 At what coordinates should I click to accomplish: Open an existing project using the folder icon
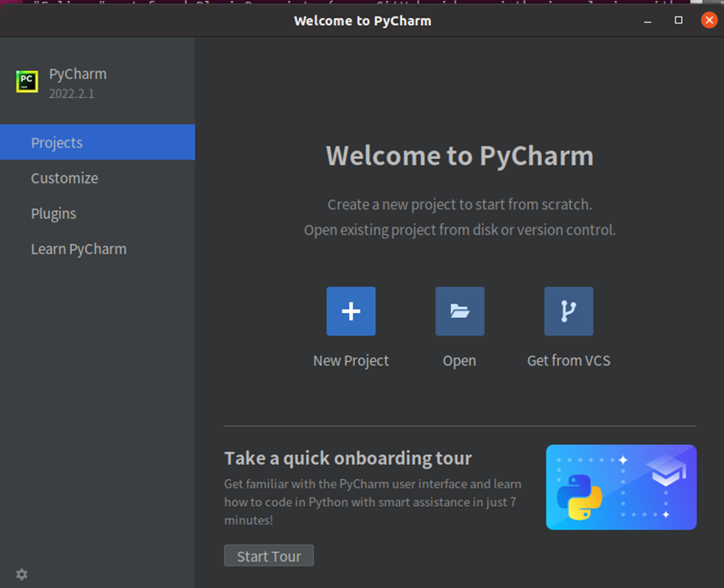(459, 310)
